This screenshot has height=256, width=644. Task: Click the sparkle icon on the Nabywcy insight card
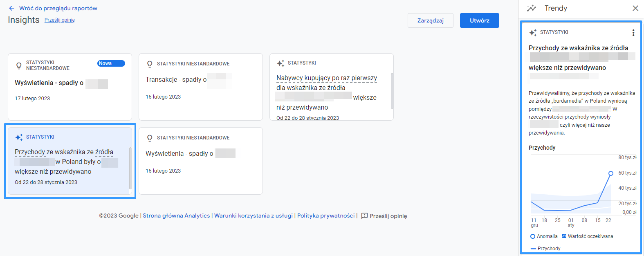coord(280,63)
